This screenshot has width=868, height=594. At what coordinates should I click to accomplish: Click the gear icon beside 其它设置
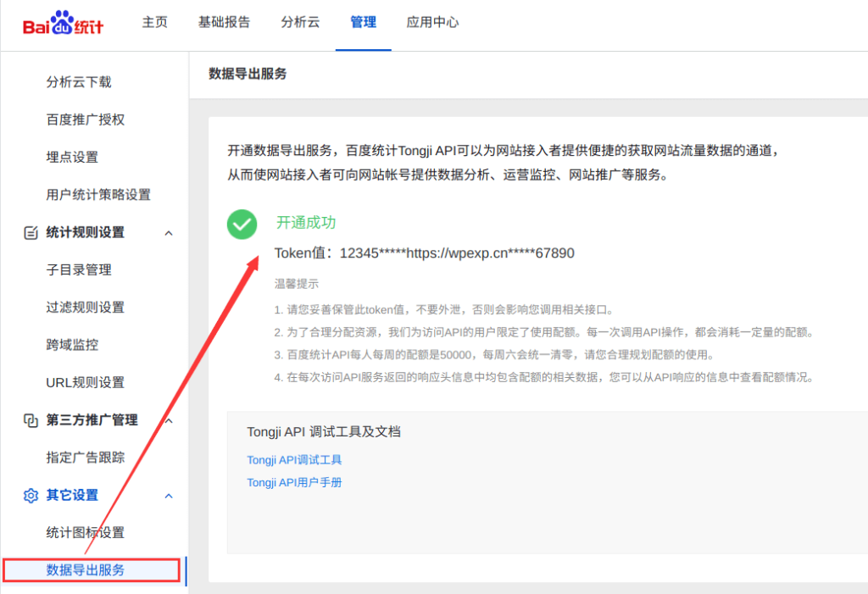tap(31, 495)
